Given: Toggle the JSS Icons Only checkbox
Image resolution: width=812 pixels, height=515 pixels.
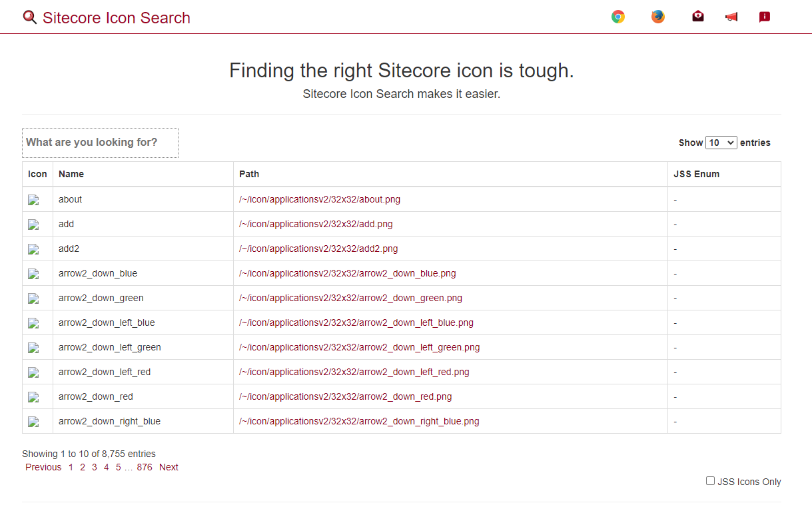Looking at the screenshot, I should 710,481.
